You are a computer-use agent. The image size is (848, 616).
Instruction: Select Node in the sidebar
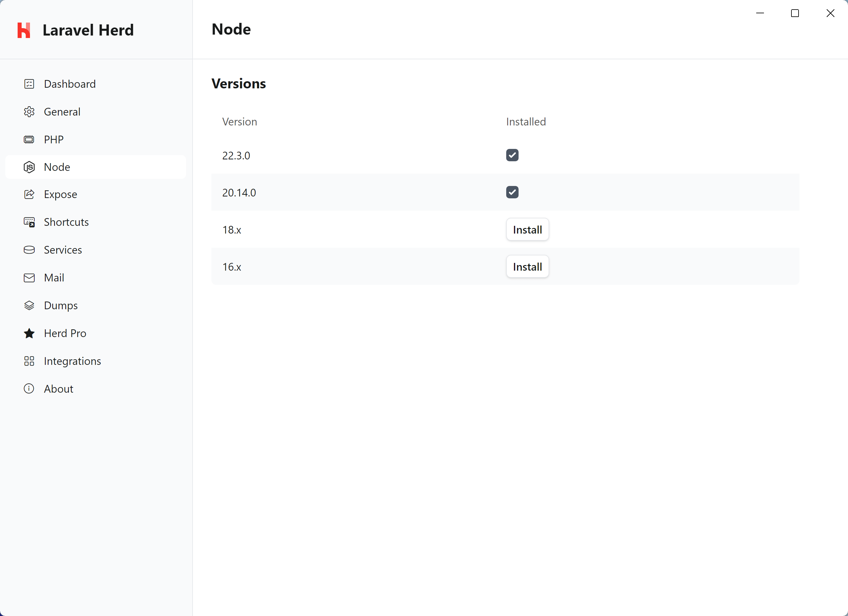click(57, 167)
